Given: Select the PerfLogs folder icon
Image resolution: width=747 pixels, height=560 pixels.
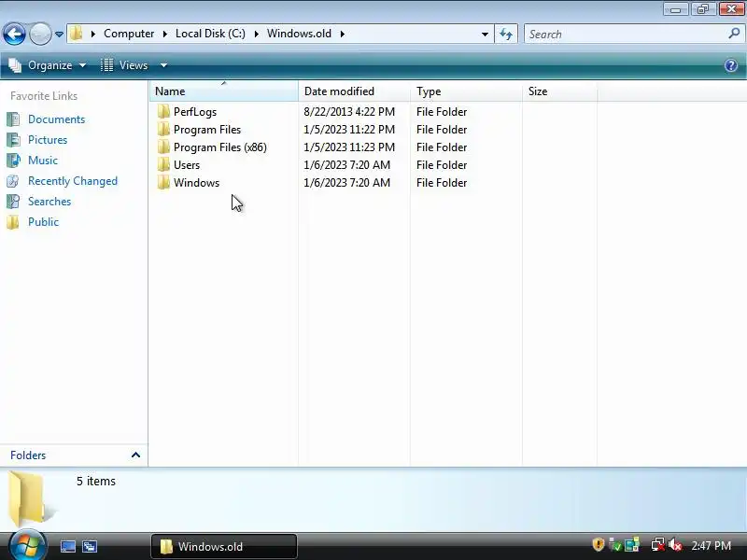Looking at the screenshot, I should (x=163, y=111).
